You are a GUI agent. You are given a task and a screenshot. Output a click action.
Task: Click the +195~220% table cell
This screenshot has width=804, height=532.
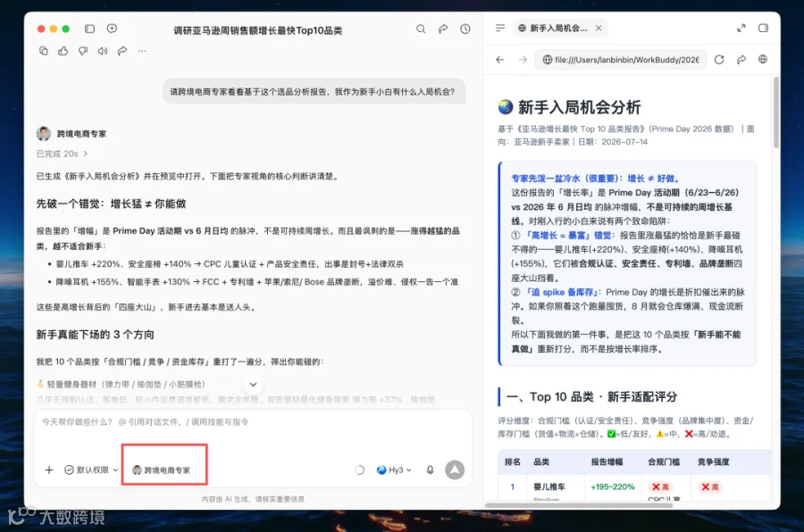click(613, 486)
